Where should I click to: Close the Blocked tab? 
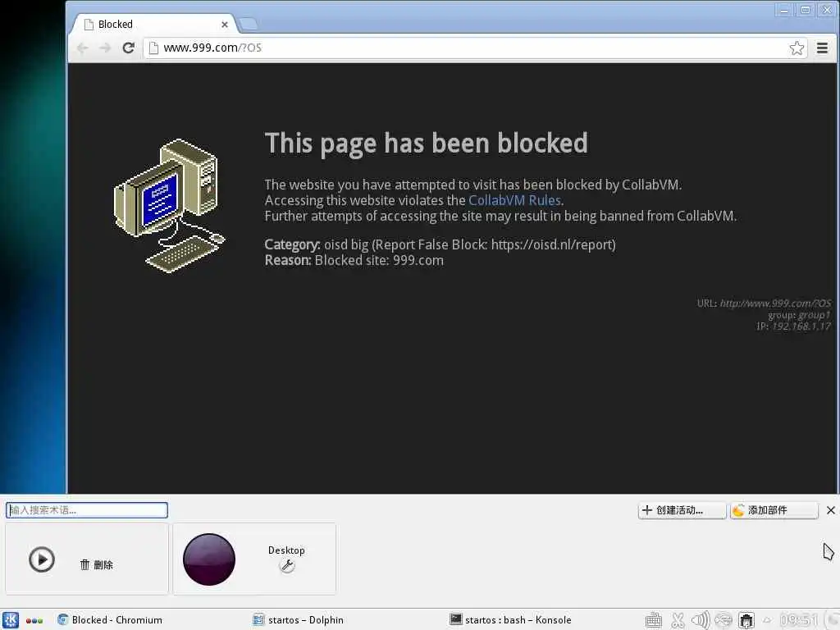coord(225,25)
